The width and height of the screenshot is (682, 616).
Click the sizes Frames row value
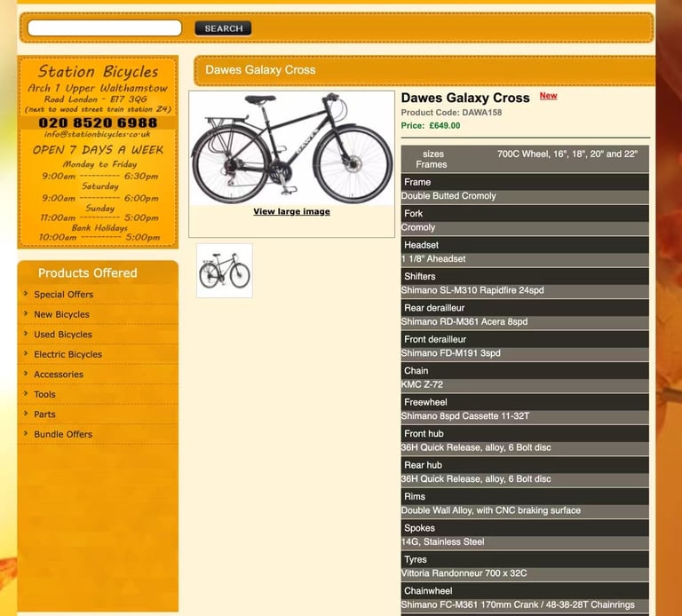click(567, 154)
